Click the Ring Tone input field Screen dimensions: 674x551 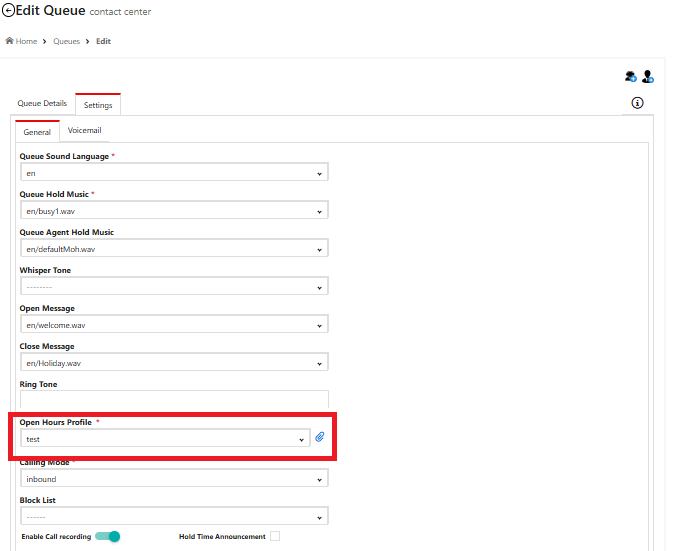pos(174,399)
